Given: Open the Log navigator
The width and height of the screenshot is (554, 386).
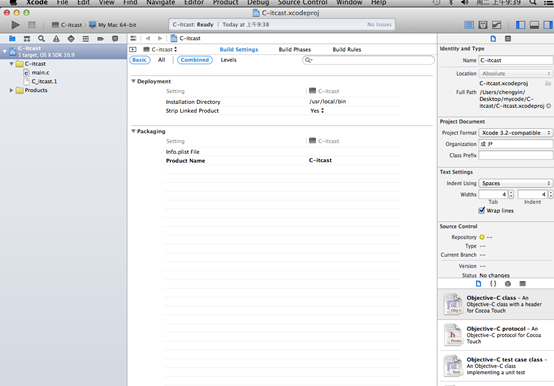Looking at the screenshot, I should (115, 38).
